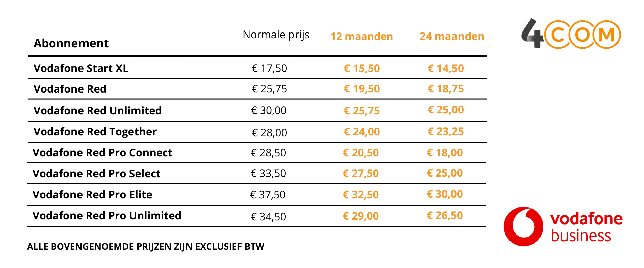Select the Vodafone Start XL row label
The width and height of the screenshot is (644, 268).
pos(81,68)
